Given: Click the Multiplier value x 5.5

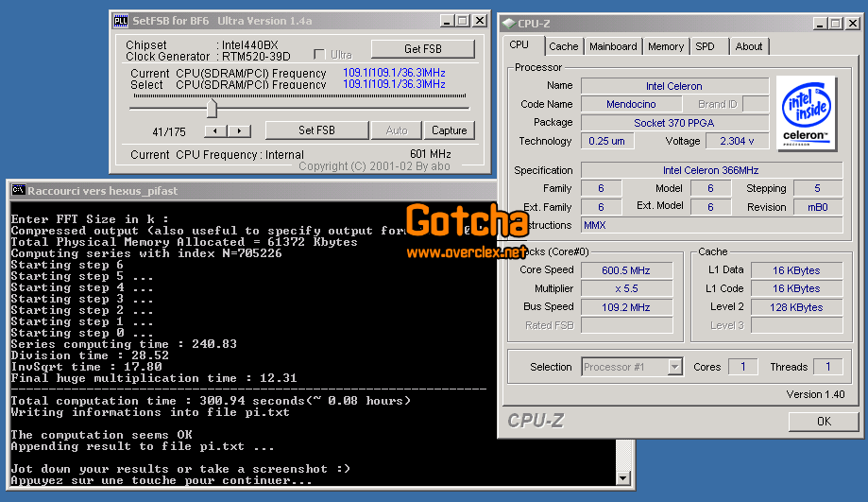Looking at the screenshot, I should click(626, 288).
